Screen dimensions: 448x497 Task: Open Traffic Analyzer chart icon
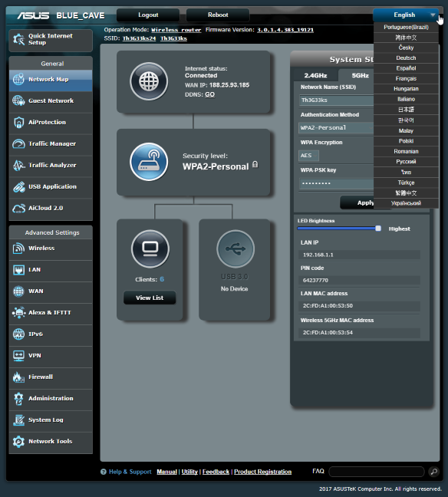coord(18,165)
